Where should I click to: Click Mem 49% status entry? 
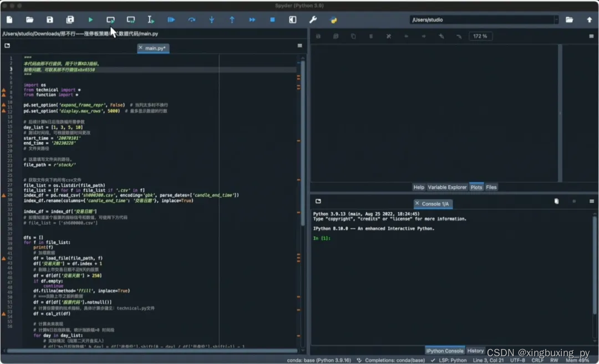tap(577, 360)
